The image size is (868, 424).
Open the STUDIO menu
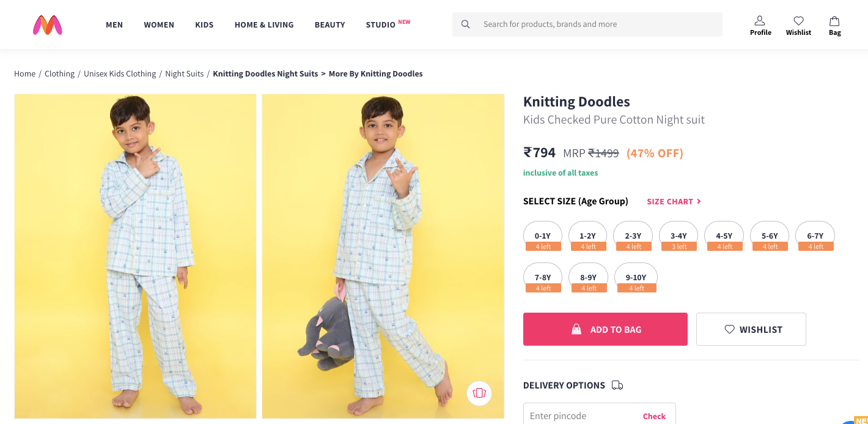coord(381,25)
